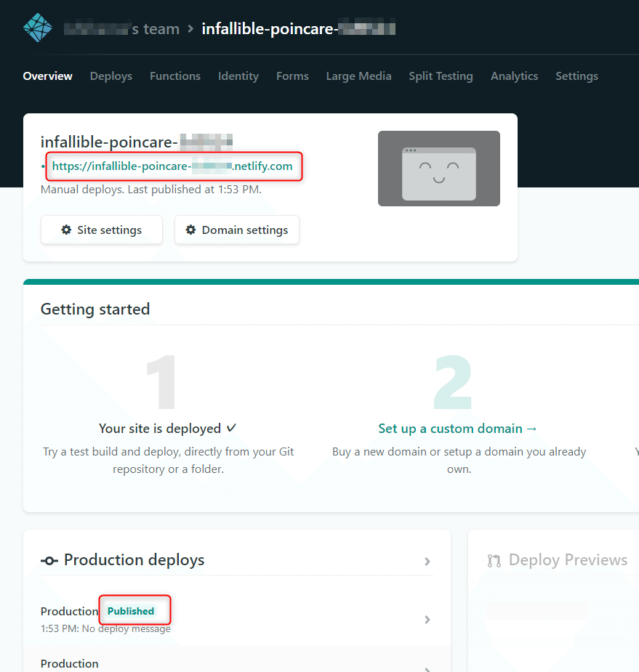The height and width of the screenshot is (672, 639).
Task: Open the 1:53 PM production deploy chevron
Action: (427, 620)
